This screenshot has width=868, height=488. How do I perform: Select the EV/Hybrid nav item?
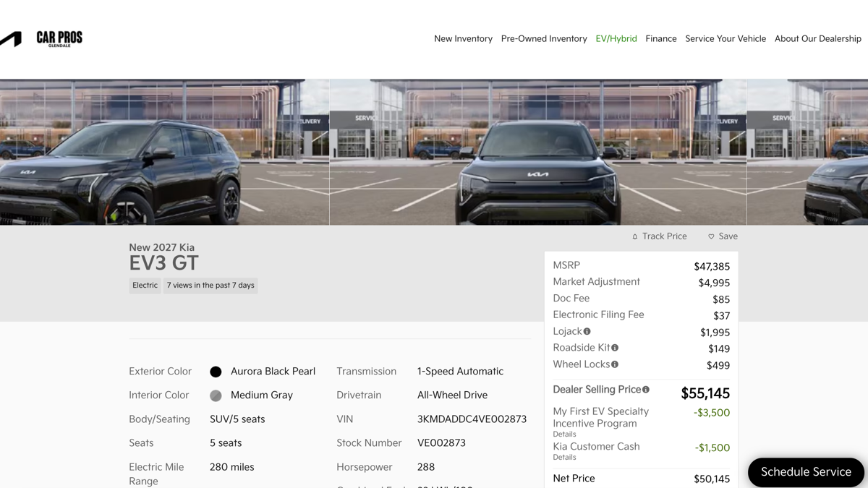(616, 39)
